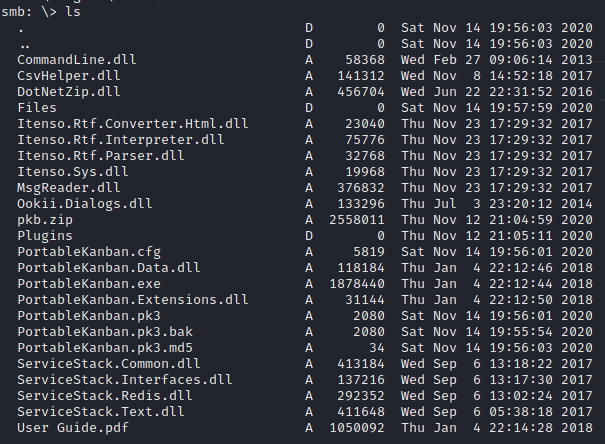605x444 pixels.
Task: Click the ServiceStack.Redis.dll filename
Action: pos(101,395)
